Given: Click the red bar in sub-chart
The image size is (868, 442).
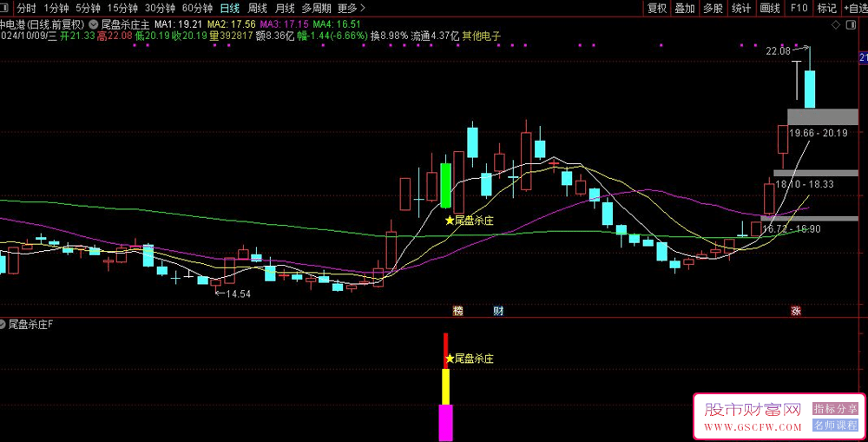Looking at the screenshot, I should (x=445, y=351).
